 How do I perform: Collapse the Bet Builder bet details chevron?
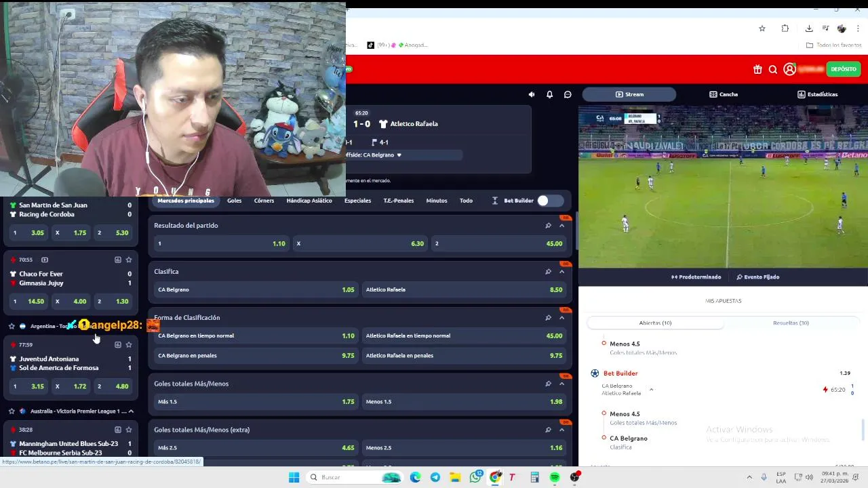[x=651, y=390]
